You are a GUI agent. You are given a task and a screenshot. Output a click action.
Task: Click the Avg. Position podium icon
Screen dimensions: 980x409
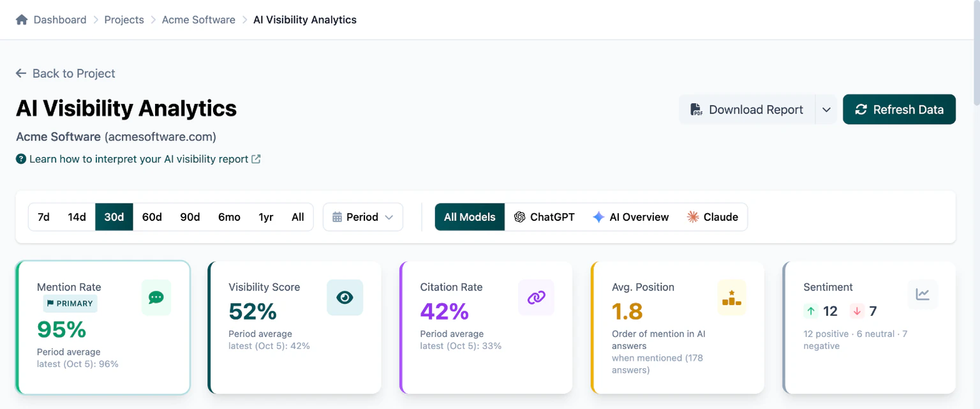tap(732, 297)
